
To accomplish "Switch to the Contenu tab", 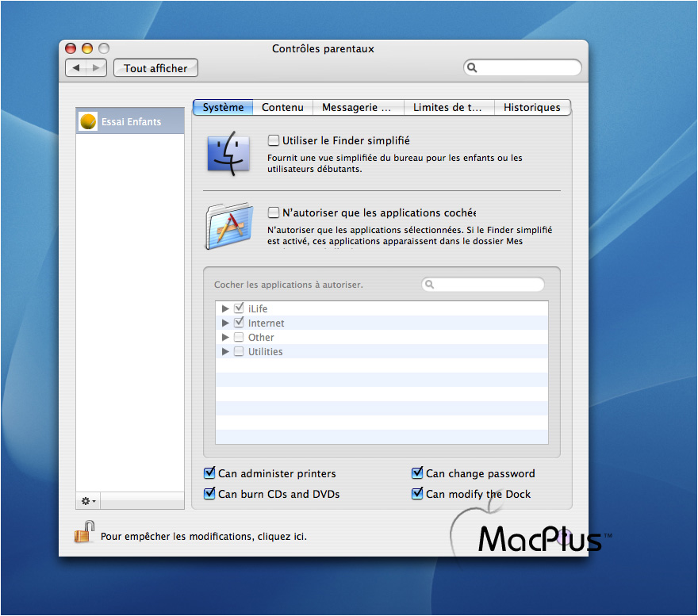I will 282,108.
